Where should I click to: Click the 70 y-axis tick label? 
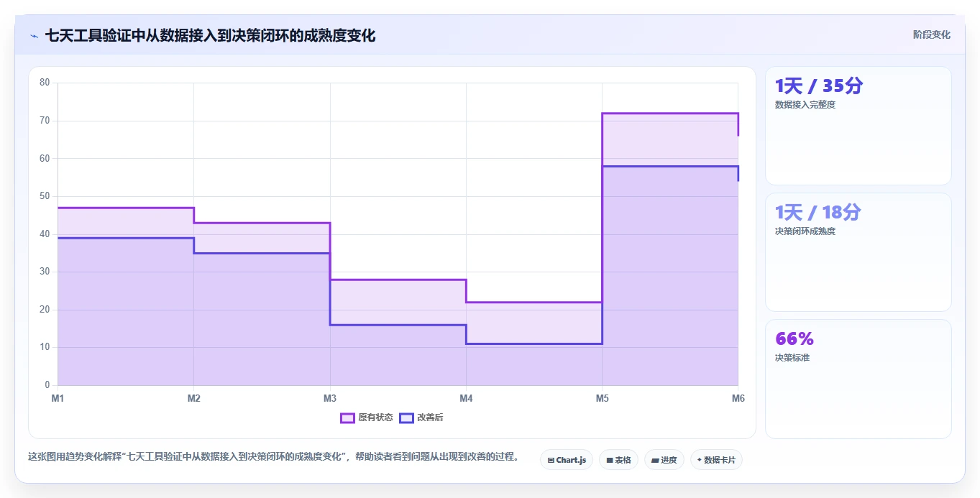[45, 121]
